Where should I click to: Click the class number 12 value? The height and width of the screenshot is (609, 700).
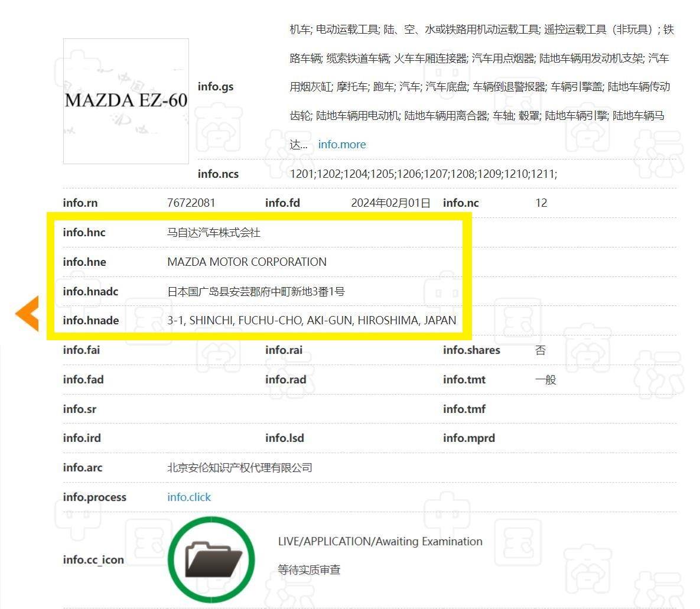[541, 203]
